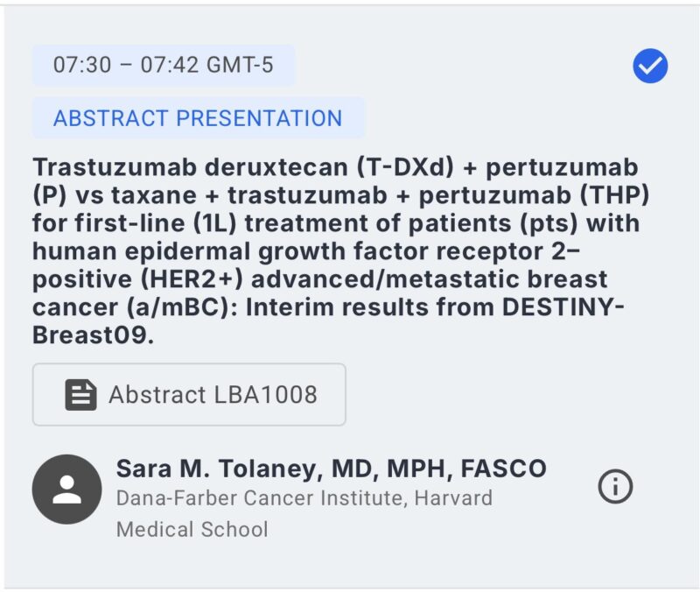Open the speaker info icon
Screen dimensions: 700x592
615,487
